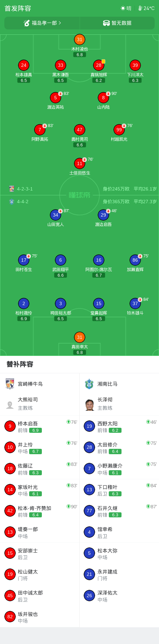View coach 长泽彻 photo thumbnail
The image size is (159, 644).
[x=89, y=405]
